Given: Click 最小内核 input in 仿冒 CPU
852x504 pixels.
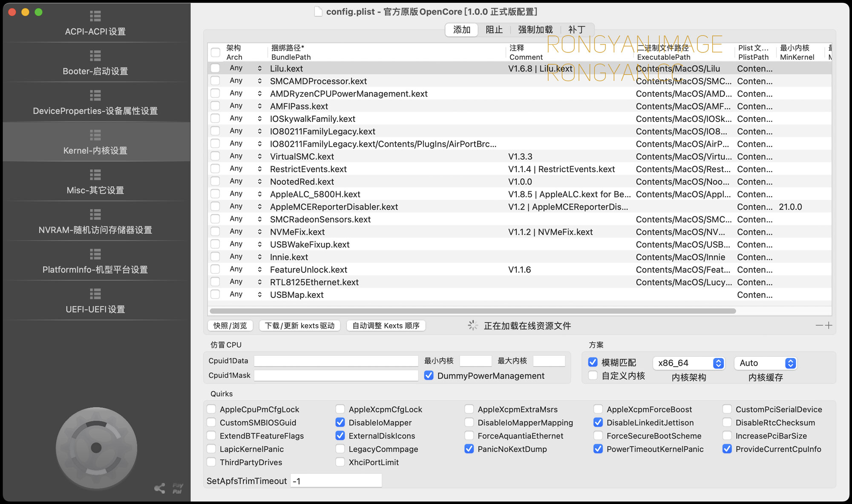Looking at the screenshot, I should (476, 361).
